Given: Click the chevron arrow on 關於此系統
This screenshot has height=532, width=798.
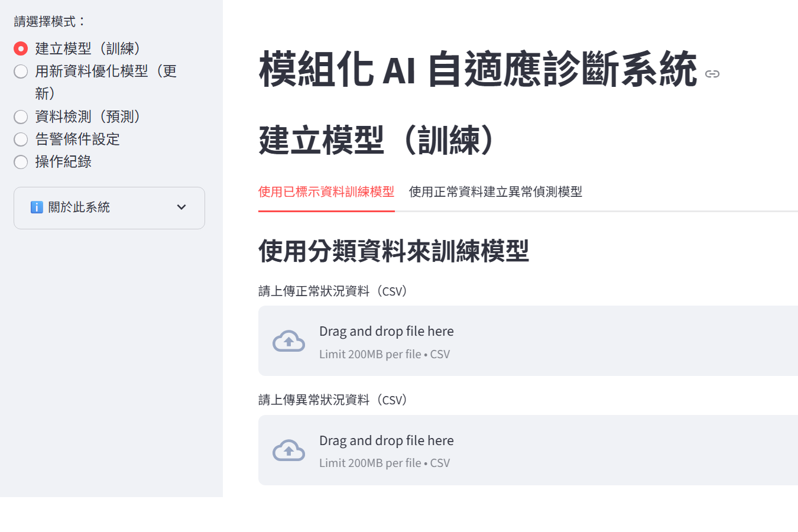Looking at the screenshot, I should point(181,207).
